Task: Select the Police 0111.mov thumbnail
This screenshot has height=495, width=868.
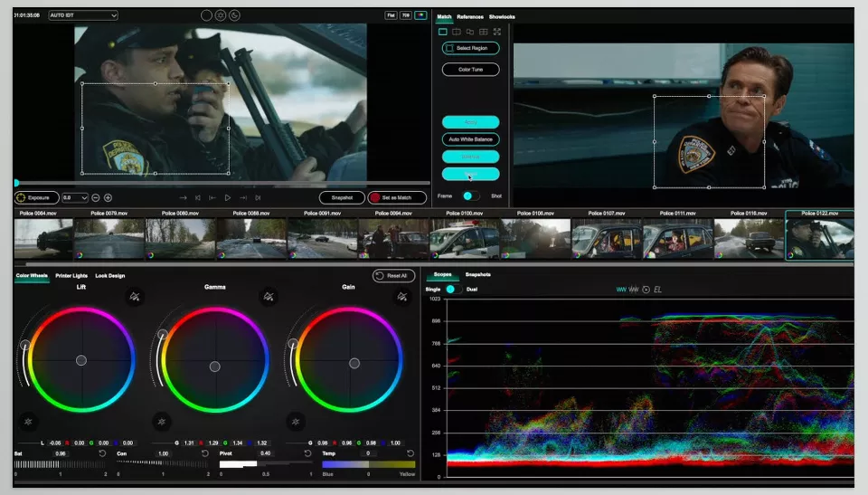Action: coord(677,239)
